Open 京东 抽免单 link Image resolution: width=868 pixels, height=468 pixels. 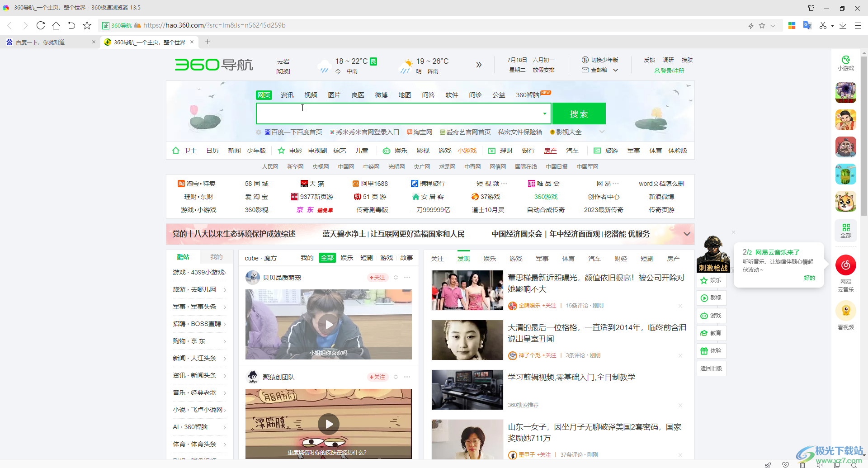click(x=315, y=210)
